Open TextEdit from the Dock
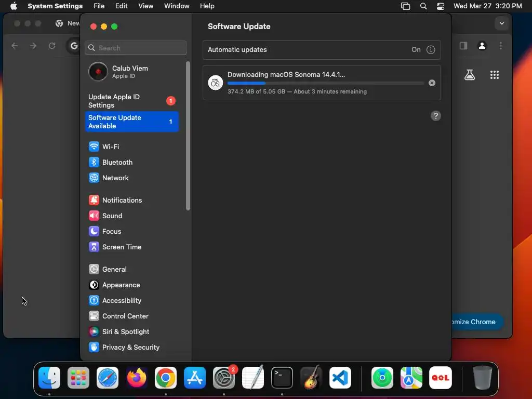The height and width of the screenshot is (399, 532). tap(253, 378)
